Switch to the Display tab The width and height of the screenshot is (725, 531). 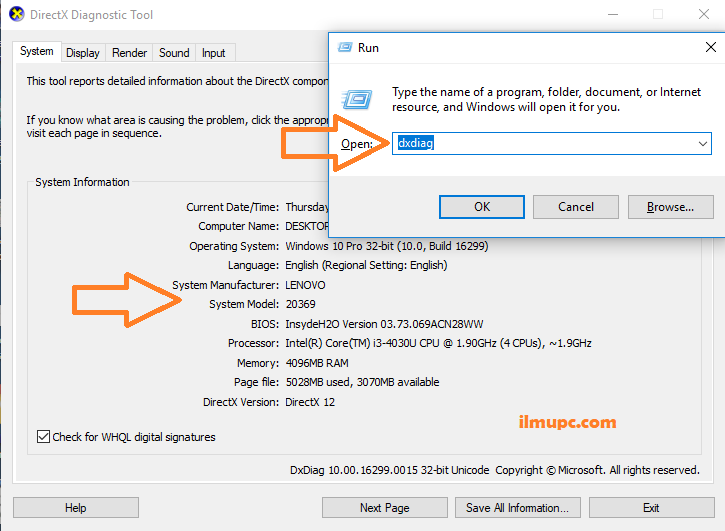83,53
